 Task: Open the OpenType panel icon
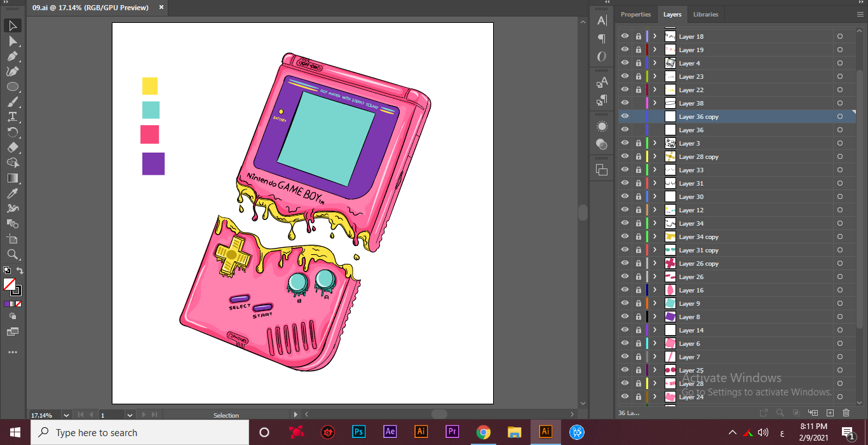point(602,57)
